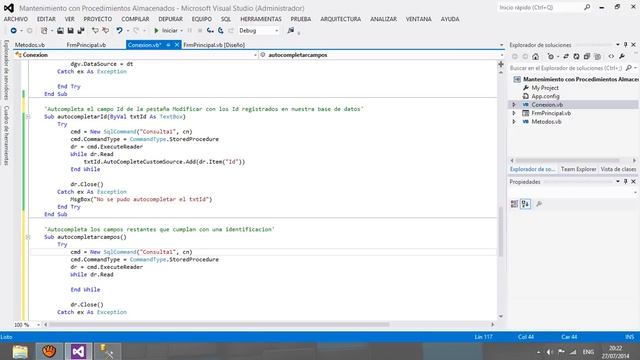
Task: Open Explorador de servidores side panel
Action: pyautogui.click(x=6, y=70)
